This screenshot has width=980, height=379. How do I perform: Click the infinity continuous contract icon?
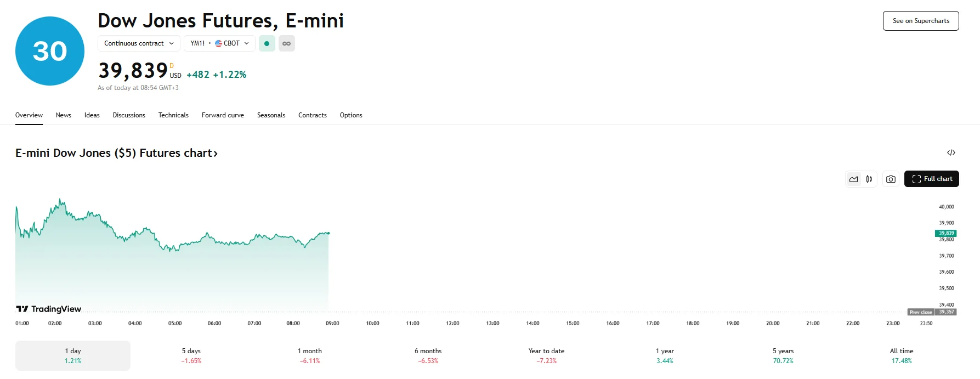click(286, 43)
